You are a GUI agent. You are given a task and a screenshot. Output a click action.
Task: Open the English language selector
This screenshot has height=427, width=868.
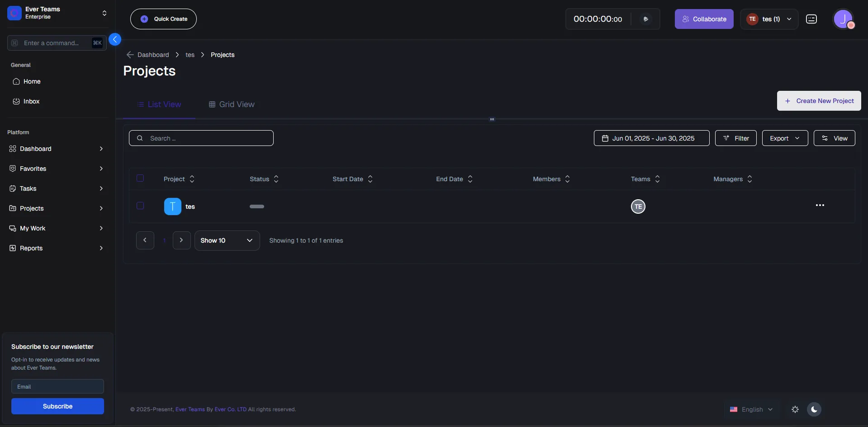coord(751,409)
